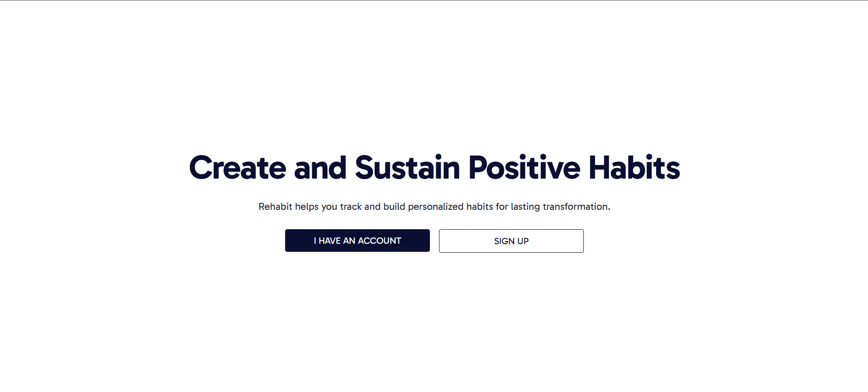
Task: Click the word 'track' in the subtitle
Action: (351, 207)
